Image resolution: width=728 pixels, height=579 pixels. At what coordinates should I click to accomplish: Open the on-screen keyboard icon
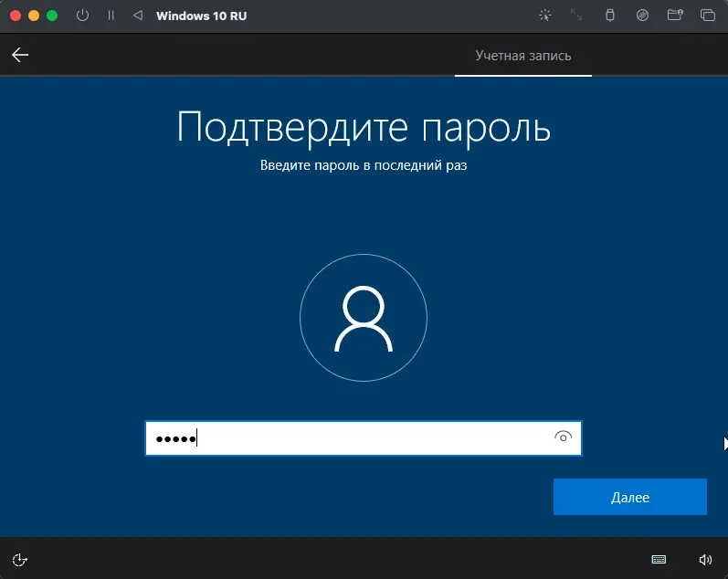click(659, 560)
